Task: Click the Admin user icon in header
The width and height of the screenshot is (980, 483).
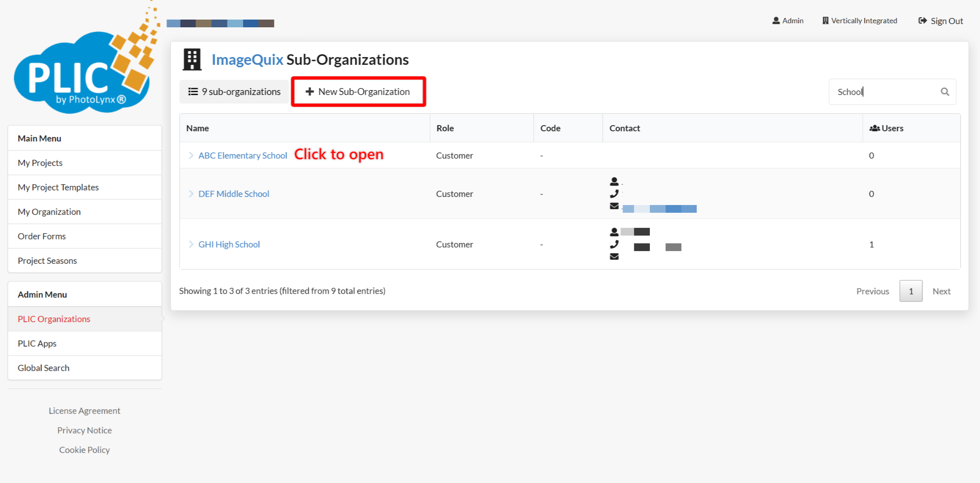Action: (776, 20)
